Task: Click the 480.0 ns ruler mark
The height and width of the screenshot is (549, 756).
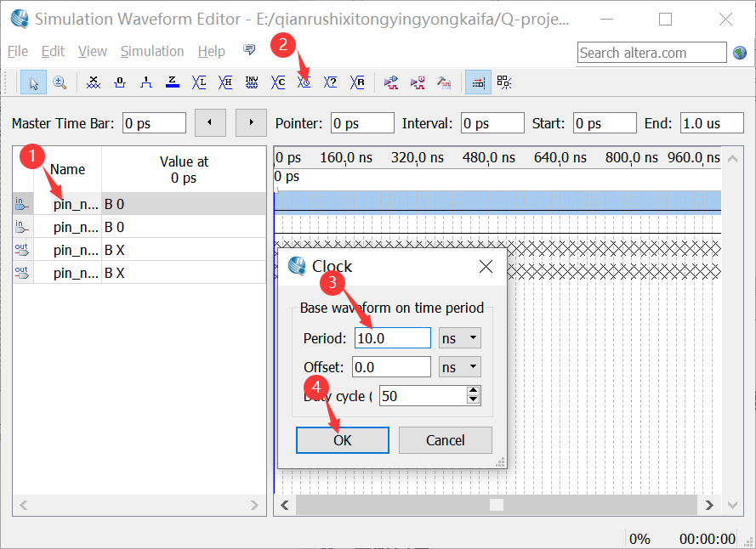Action: pos(488,157)
